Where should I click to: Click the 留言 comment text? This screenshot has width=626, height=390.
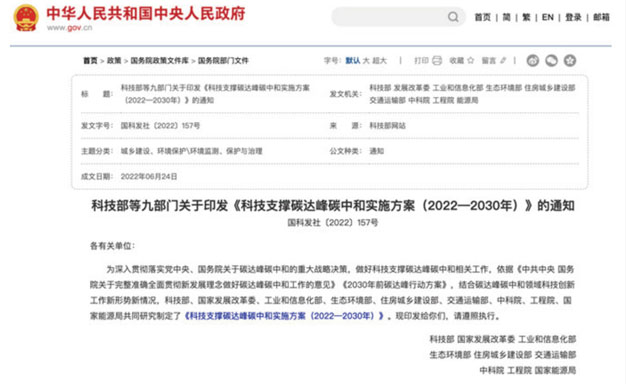[x=489, y=61]
